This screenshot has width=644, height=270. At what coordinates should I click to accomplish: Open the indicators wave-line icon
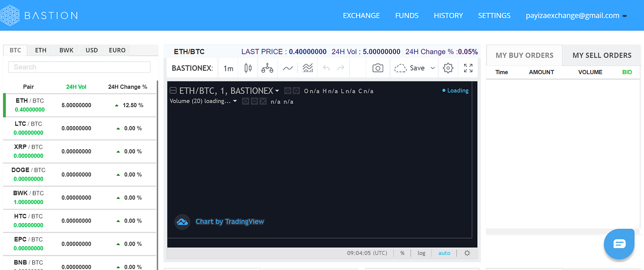(287, 68)
